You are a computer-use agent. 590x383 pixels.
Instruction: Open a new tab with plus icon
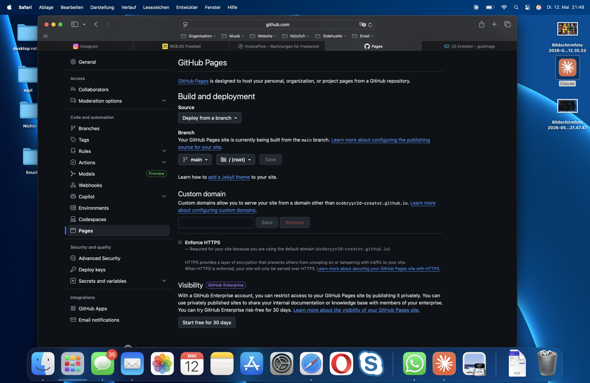click(x=494, y=24)
